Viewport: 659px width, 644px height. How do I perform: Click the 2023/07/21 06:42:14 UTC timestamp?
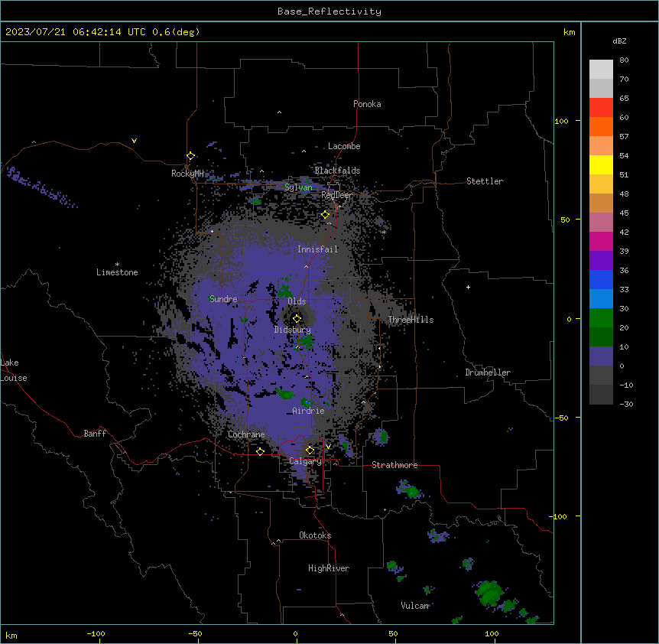point(76,32)
